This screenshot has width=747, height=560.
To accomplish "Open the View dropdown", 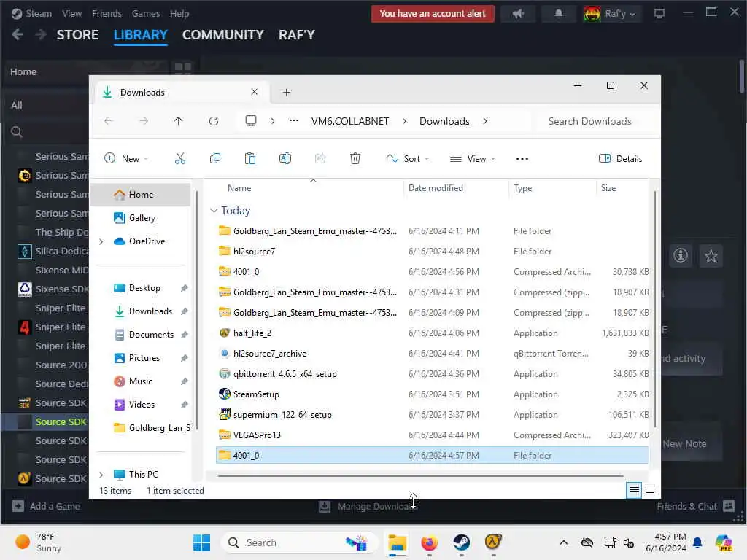I will point(473,158).
